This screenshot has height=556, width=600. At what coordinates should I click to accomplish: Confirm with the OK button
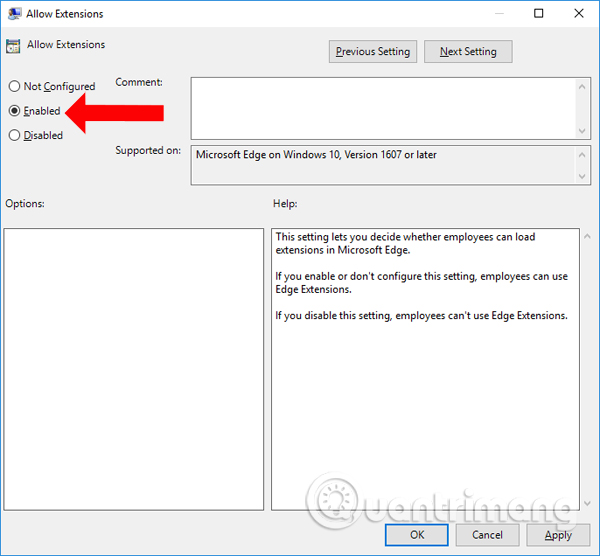417,535
